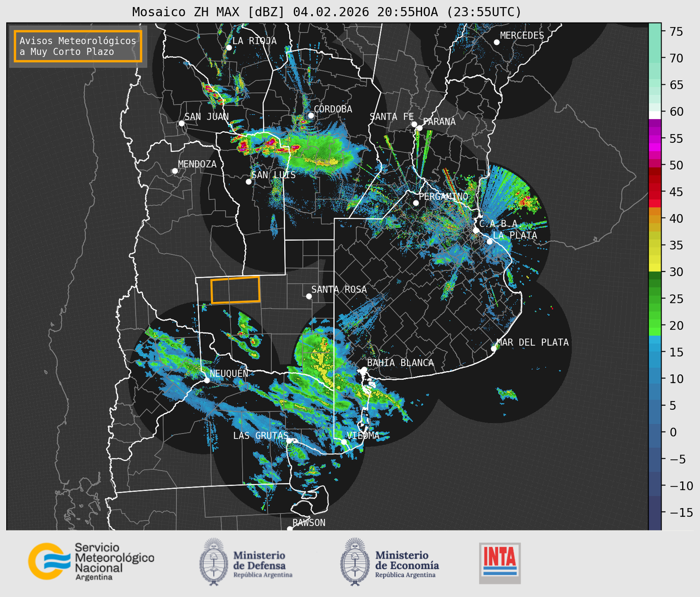Click the LA RIOJA city marker
This screenshot has width=700, height=597.
(x=229, y=48)
